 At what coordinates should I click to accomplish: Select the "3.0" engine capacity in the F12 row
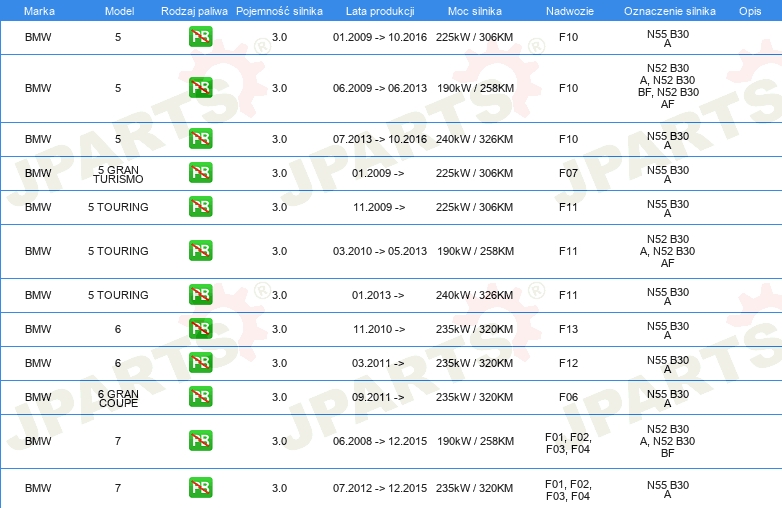(x=279, y=363)
